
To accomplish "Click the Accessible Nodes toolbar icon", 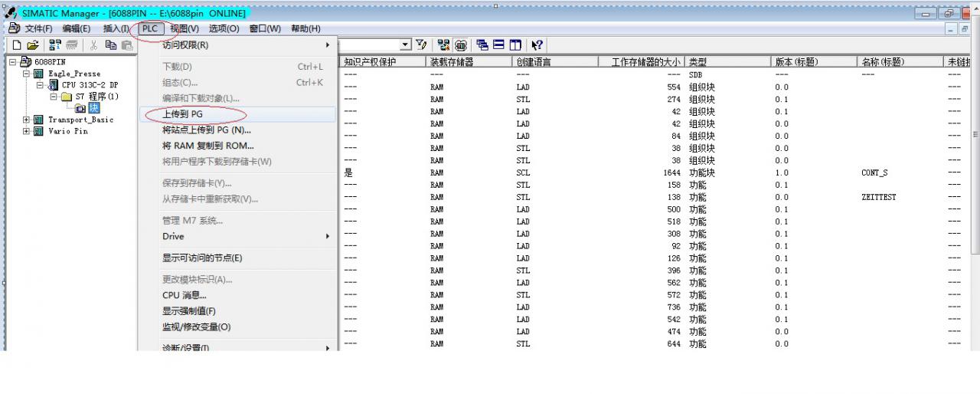I will (x=55, y=45).
